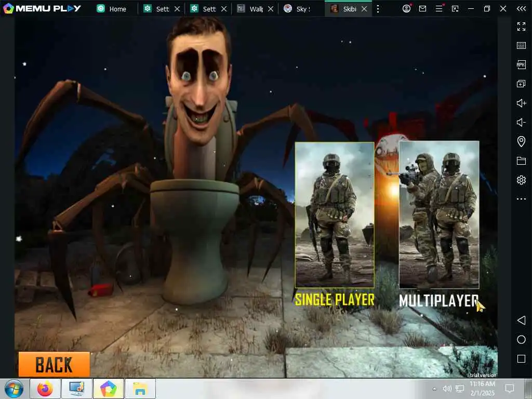Open File Explorer from the taskbar
The height and width of the screenshot is (399, 532).
(x=140, y=389)
